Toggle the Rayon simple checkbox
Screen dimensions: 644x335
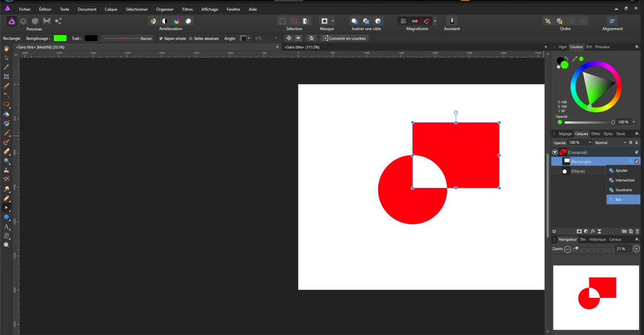pyautogui.click(x=161, y=38)
